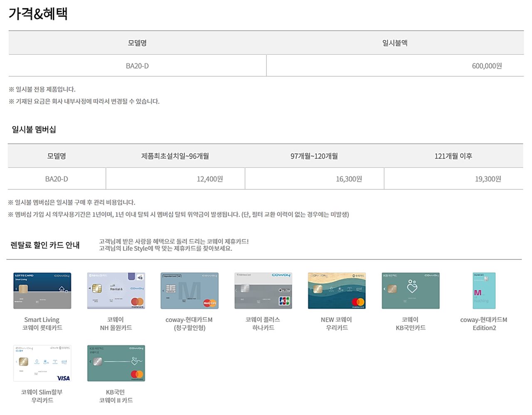This screenshot has height=415, width=532.
Task: Click the 일시불액 column header
Action: click(395, 43)
